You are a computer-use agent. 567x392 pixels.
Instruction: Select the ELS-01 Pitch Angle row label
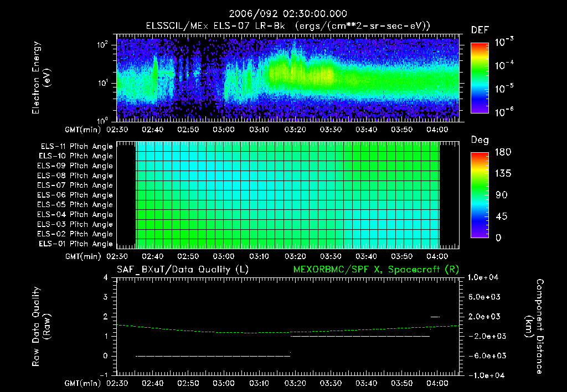(x=76, y=244)
